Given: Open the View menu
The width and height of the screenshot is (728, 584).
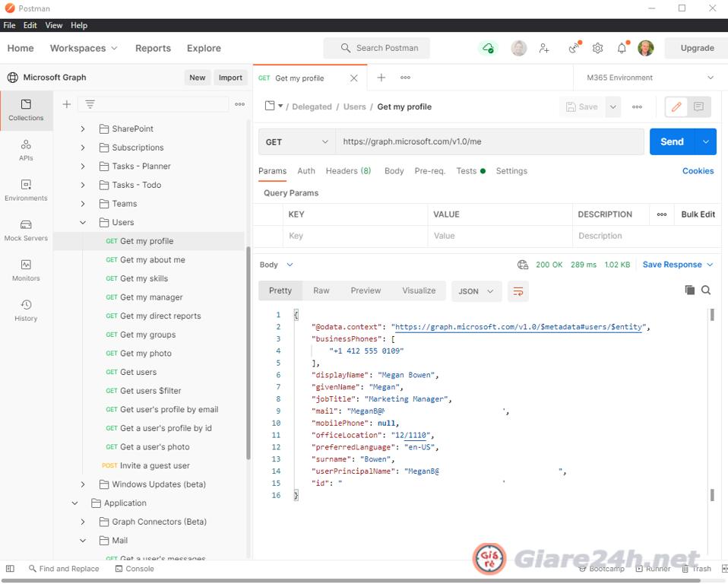Looking at the screenshot, I should click(x=53, y=25).
